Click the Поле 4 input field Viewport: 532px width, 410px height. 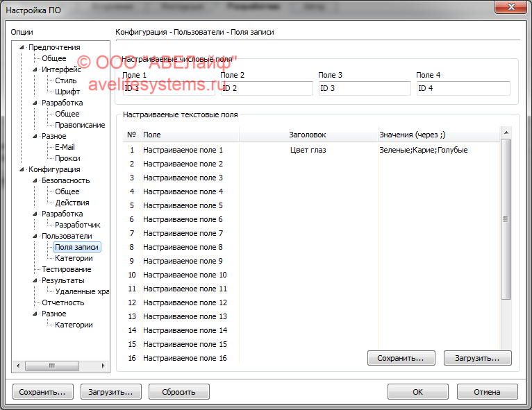pyautogui.click(x=463, y=89)
